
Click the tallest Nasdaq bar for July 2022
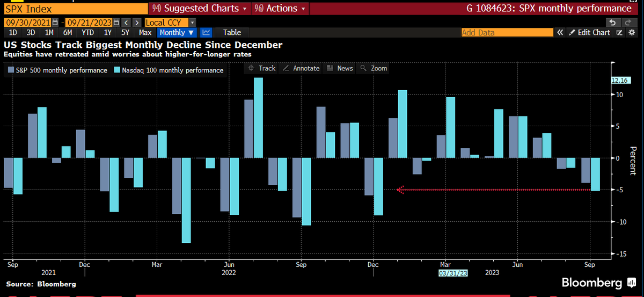point(259,118)
